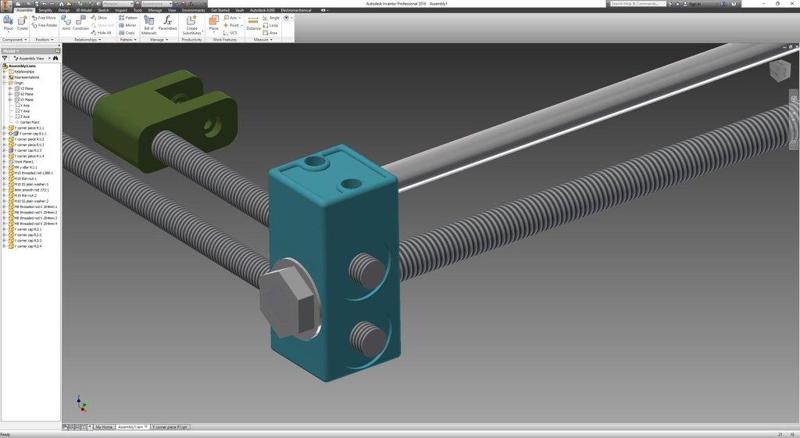Select Center Point in browser tree
The height and width of the screenshot is (438, 800).
click(29, 122)
